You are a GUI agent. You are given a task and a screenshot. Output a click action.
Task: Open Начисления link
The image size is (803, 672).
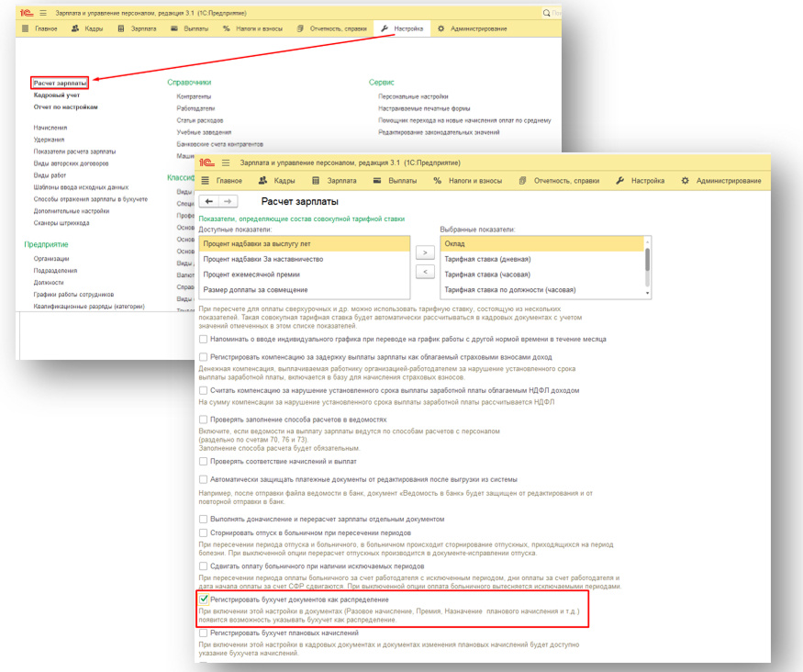[x=50, y=128]
